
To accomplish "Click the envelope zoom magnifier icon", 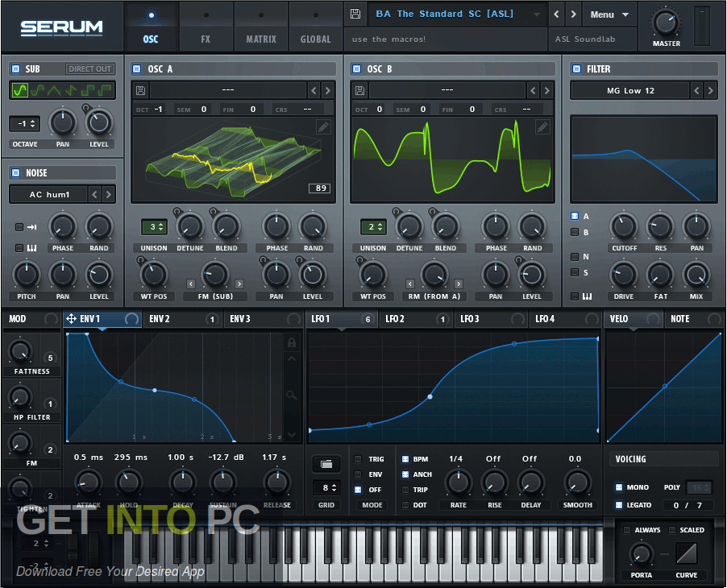I will pyautogui.click(x=291, y=395).
